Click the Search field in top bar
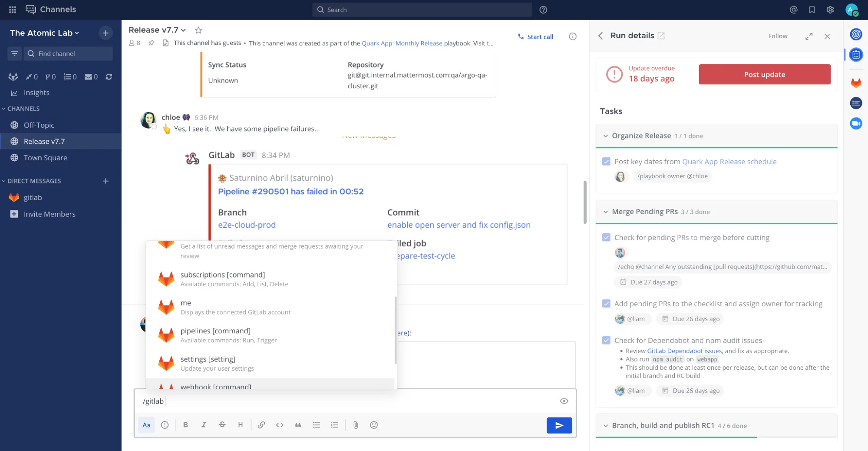This screenshot has width=868, height=451. (422, 10)
